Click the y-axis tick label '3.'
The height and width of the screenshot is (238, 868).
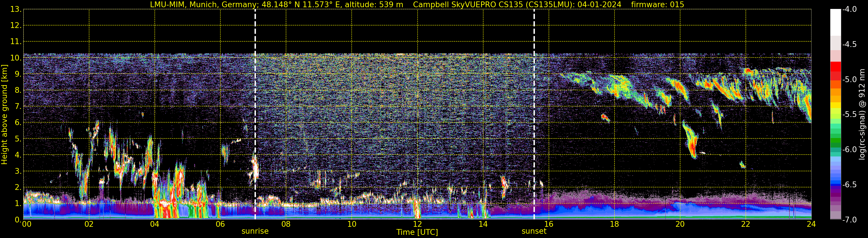coord(18,171)
